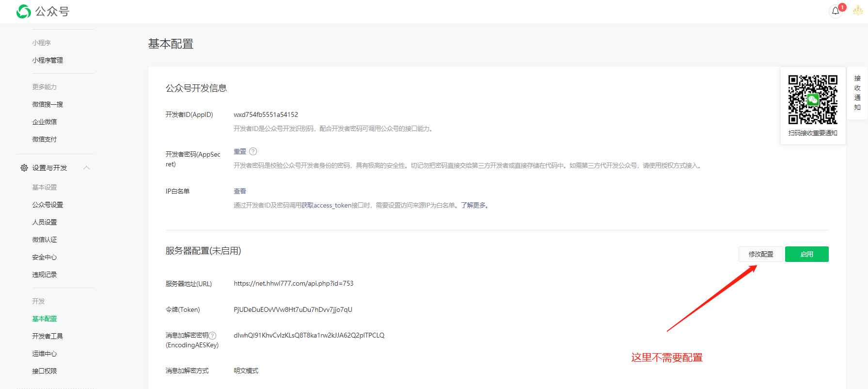This screenshot has height=389, width=868.
Task: Click the WeChat 公众号 logo
Action: point(43,11)
